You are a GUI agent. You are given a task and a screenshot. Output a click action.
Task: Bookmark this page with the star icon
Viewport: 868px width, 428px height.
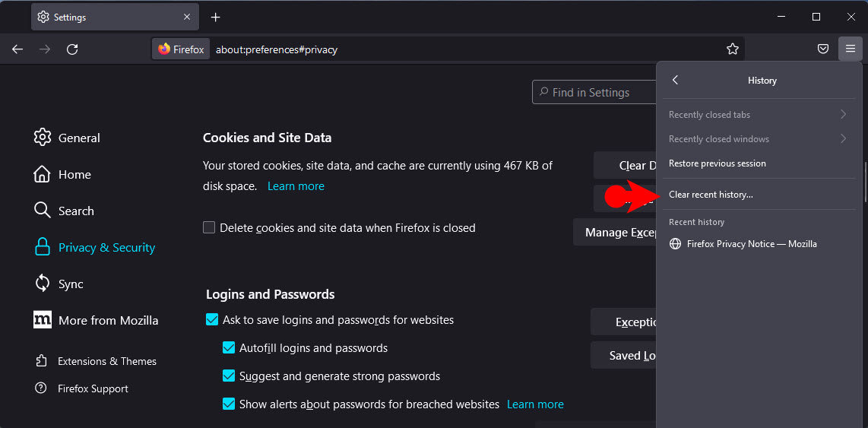point(733,49)
